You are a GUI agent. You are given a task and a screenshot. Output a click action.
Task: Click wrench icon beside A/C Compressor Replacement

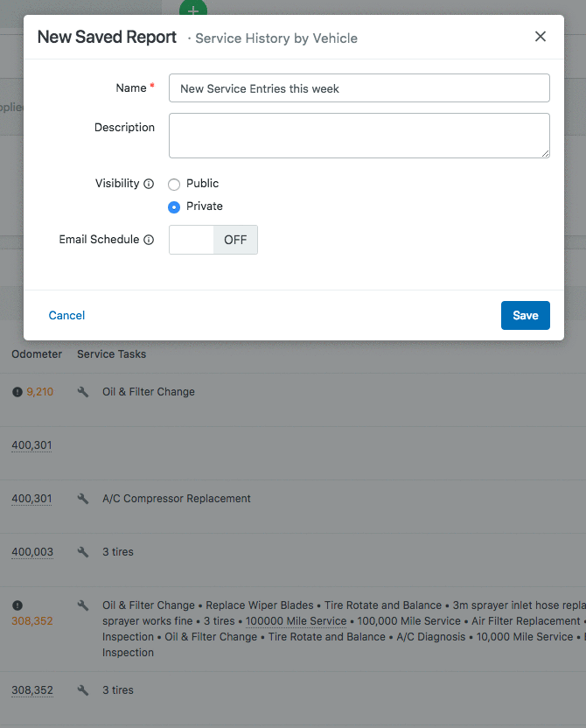[83, 499]
